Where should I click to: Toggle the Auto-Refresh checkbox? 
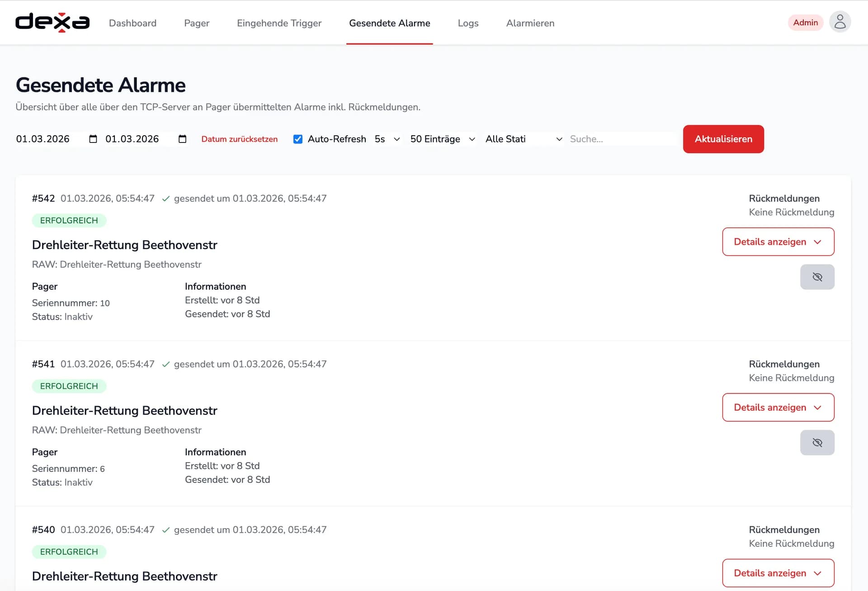coord(297,139)
